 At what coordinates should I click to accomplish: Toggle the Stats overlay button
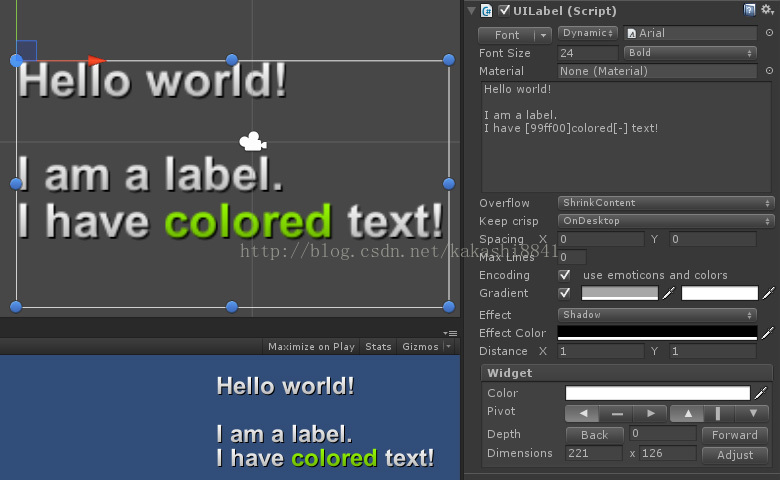(x=378, y=347)
